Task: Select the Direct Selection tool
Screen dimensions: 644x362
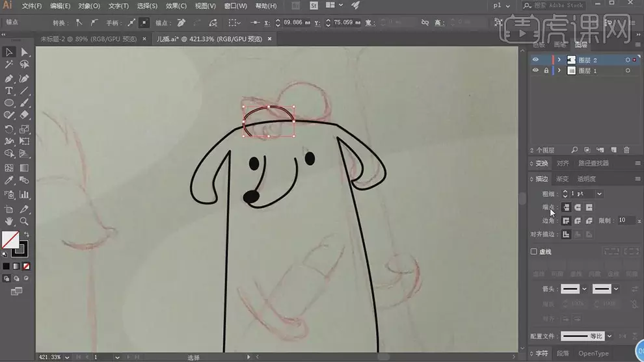Action: tap(24, 52)
